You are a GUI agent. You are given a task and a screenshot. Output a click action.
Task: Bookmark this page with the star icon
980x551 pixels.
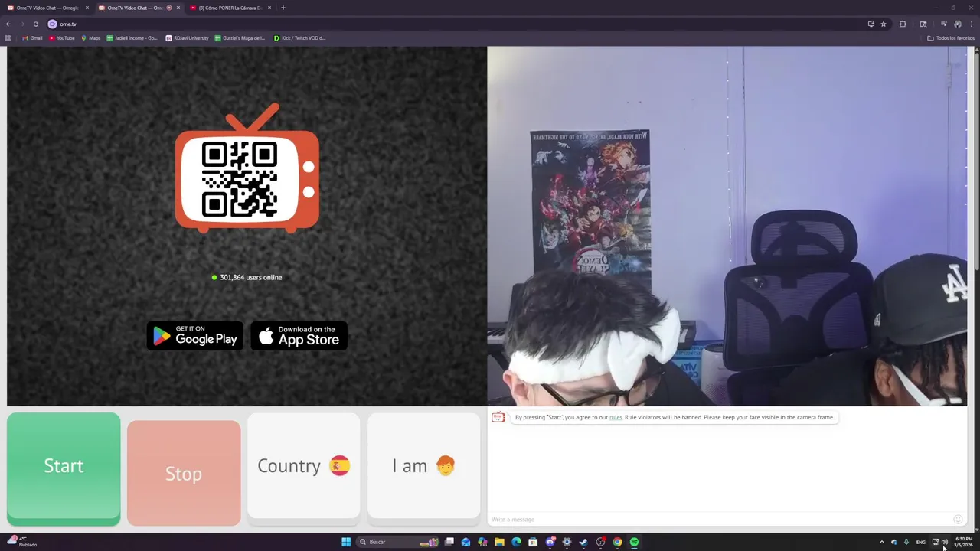(x=884, y=24)
